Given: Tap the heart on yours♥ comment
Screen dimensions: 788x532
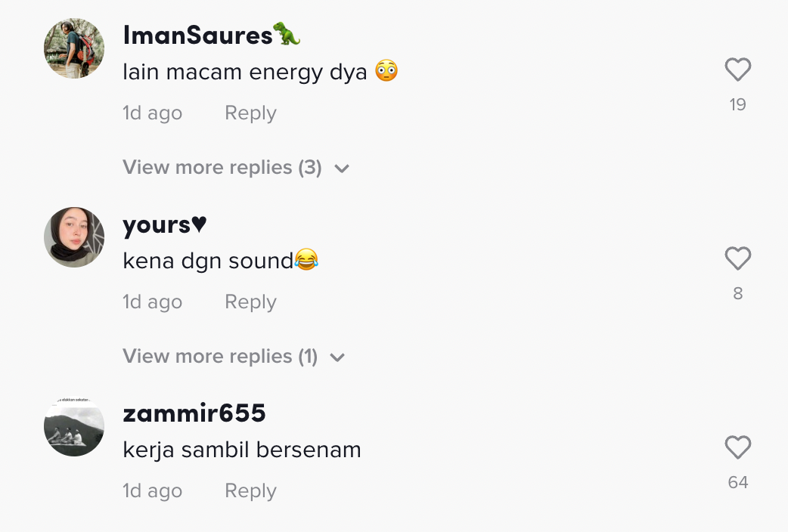Looking at the screenshot, I should pos(737,259).
